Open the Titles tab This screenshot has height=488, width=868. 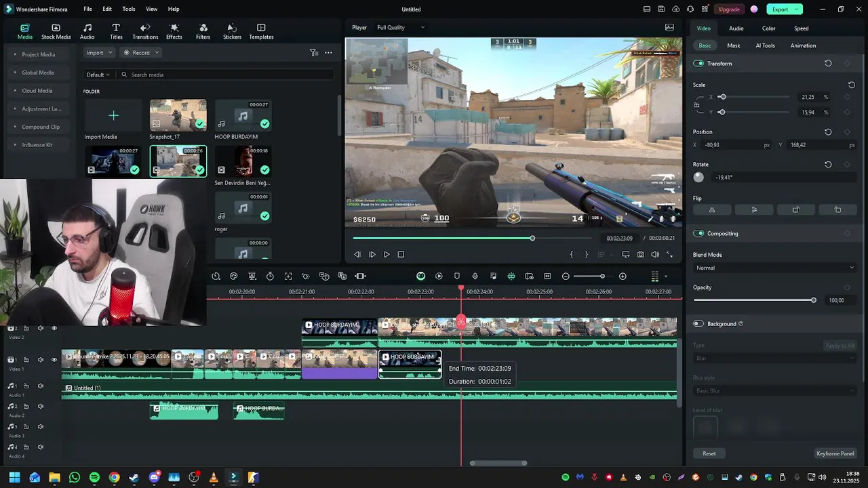pos(116,32)
